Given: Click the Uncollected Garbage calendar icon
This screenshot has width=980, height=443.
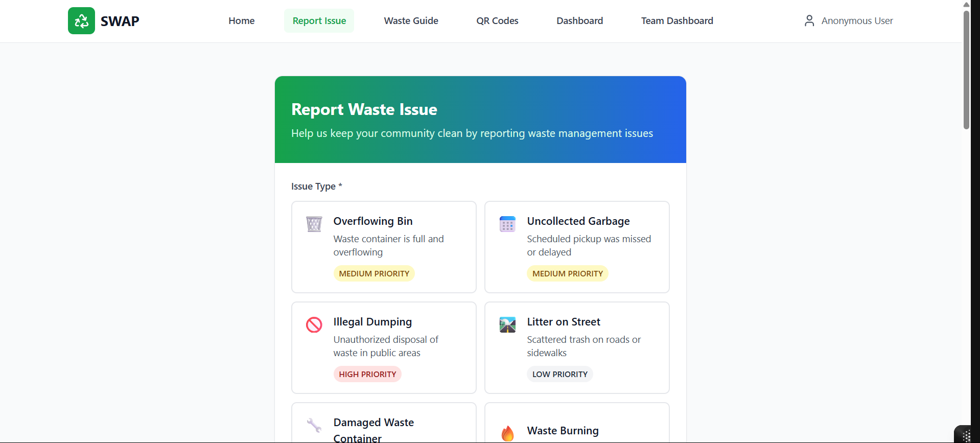Looking at the screenshot, I should click(507, 224).
